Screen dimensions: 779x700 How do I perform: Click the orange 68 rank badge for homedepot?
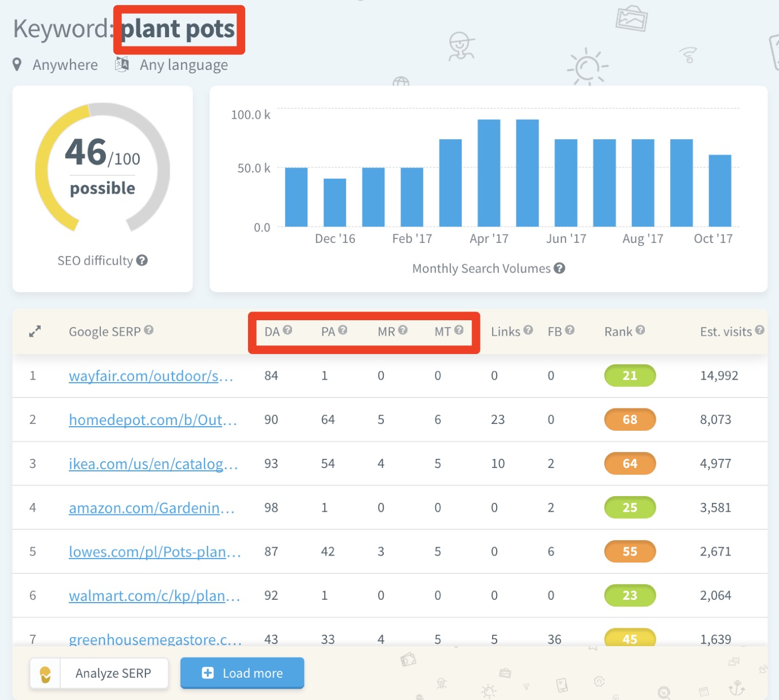tap(630, 419)
